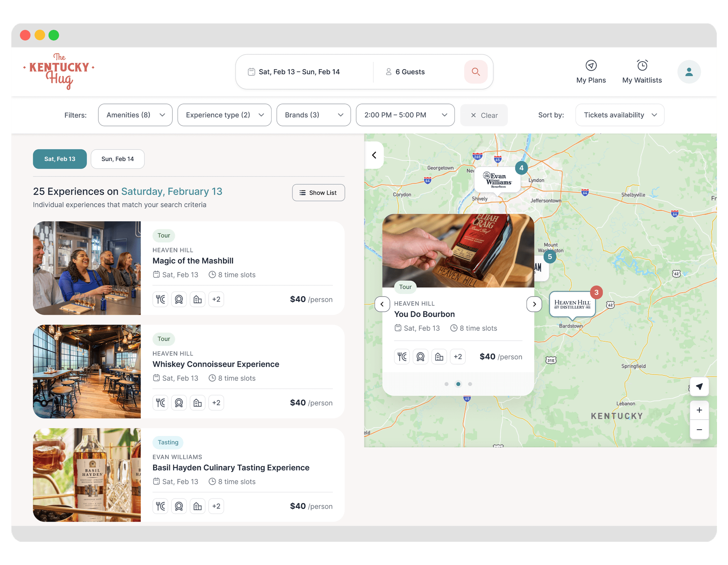Click the My Plans compass icon
This screenshot has width=728, height=565.
591,65
